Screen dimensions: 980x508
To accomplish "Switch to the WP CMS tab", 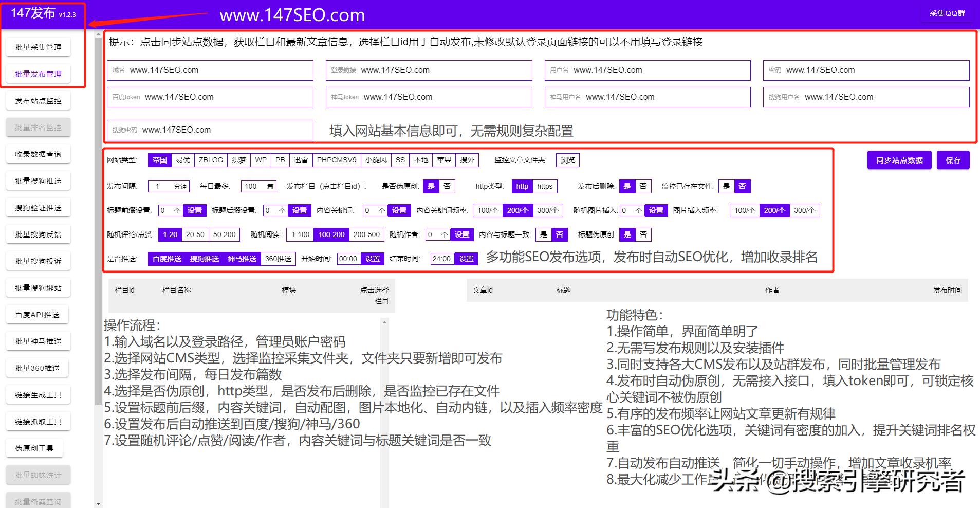I will pyautogui.click(x=261, y=160).
